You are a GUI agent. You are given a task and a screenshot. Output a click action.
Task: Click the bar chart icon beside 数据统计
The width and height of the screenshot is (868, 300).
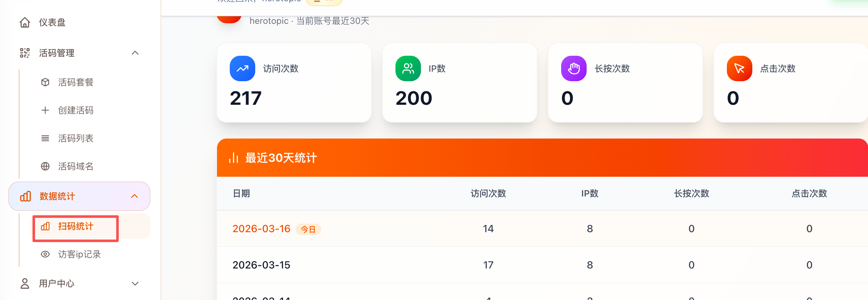(x=25, y=196)
